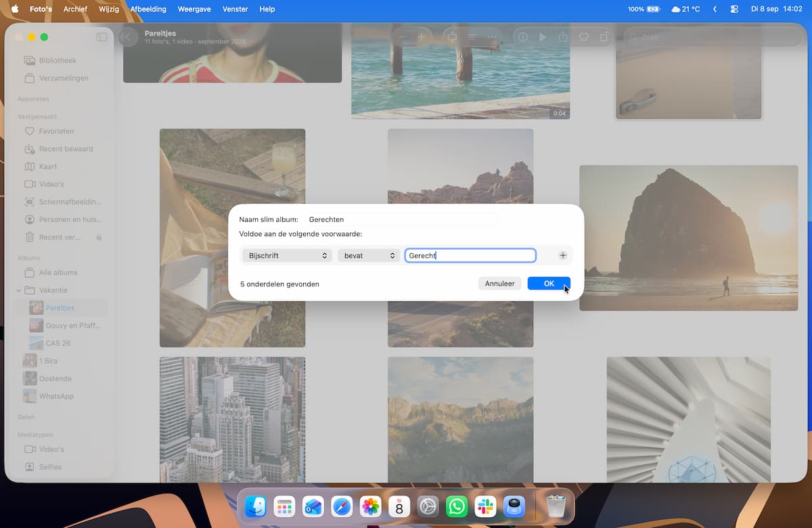This screenshot has height=528, width=812.
Task: Open the share menu in the toolbar
Action: (x=563, y=37)
